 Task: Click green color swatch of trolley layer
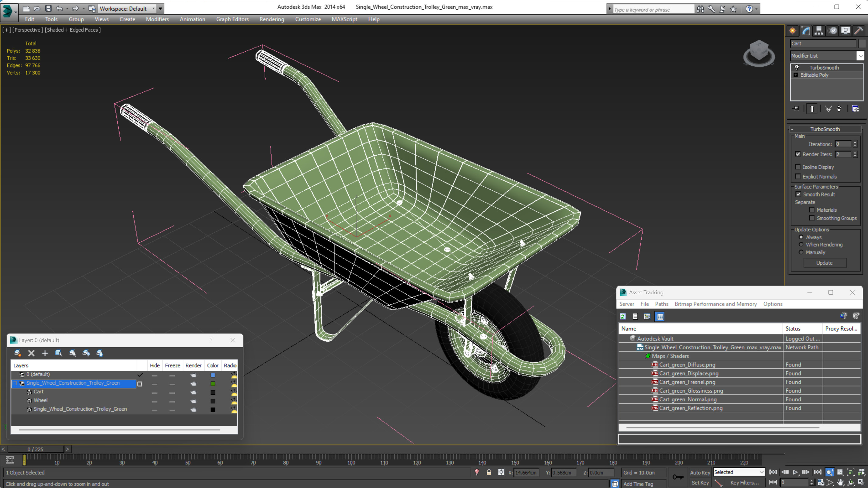point(213,384)
